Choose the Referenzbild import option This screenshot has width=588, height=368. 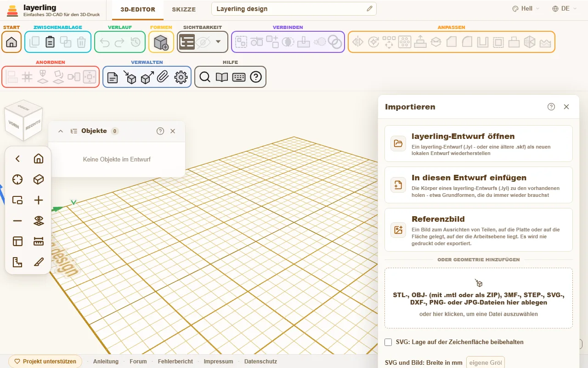(479, 230)
